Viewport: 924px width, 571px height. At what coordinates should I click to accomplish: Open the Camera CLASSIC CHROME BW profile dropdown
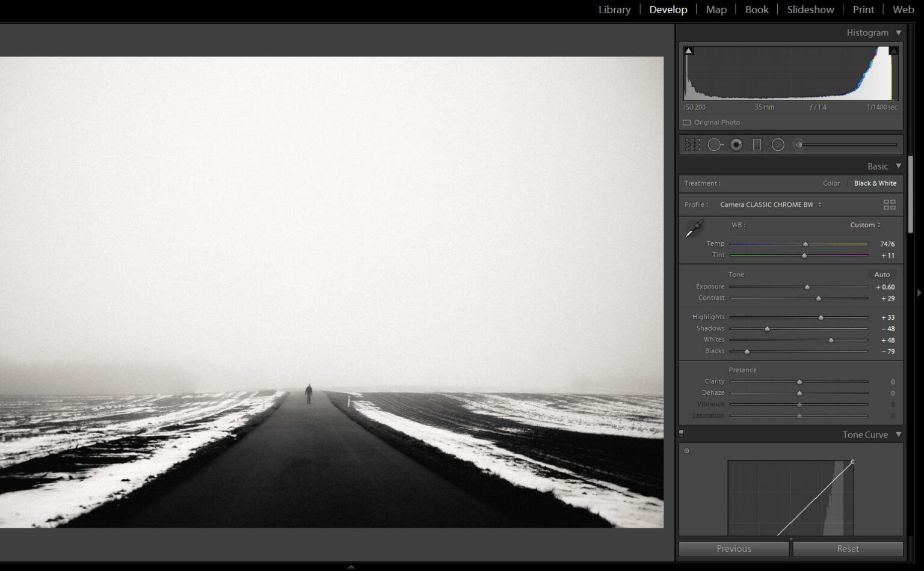tap(770, 204)
